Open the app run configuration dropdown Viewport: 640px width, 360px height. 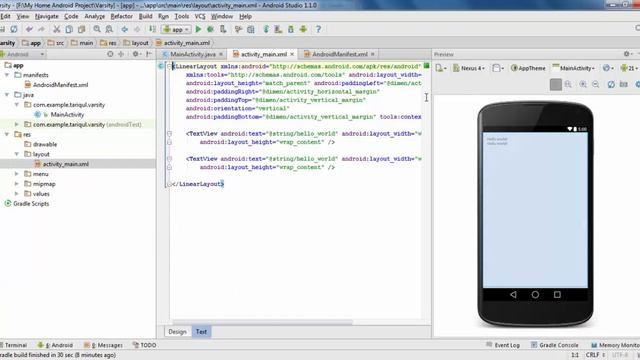(x=176, y=29)
